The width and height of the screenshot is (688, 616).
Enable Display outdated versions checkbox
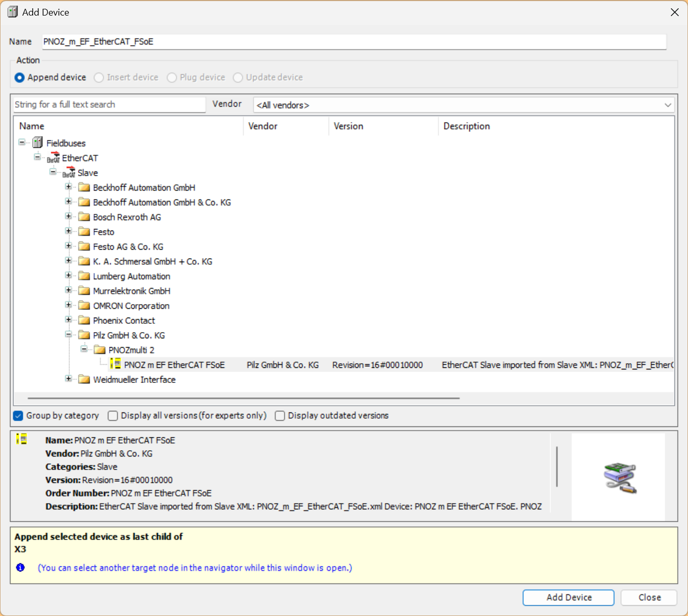pyautogui.click(x=280, y=416)
